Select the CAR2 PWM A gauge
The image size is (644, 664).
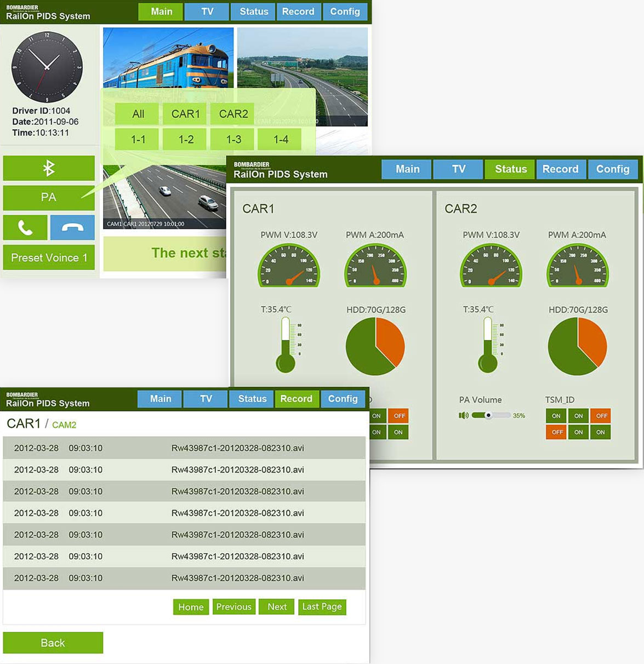click(x=577, y=266)
